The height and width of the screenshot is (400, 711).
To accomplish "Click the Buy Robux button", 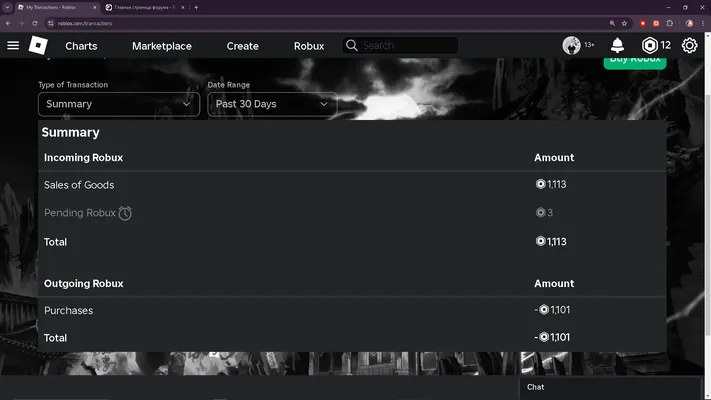I will coord(635,63).
